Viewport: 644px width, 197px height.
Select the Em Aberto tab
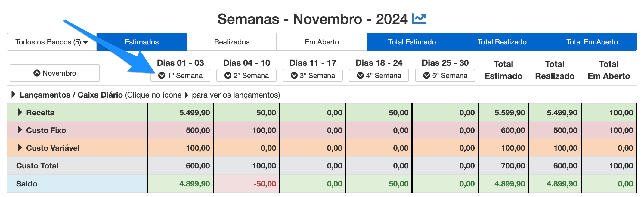(x=322, y=42)
